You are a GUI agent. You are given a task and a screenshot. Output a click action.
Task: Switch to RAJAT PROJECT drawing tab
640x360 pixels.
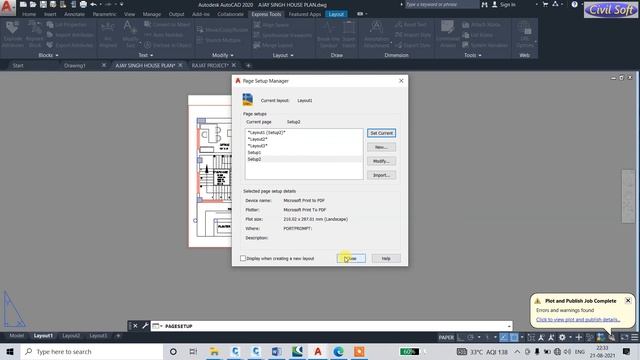210,65
